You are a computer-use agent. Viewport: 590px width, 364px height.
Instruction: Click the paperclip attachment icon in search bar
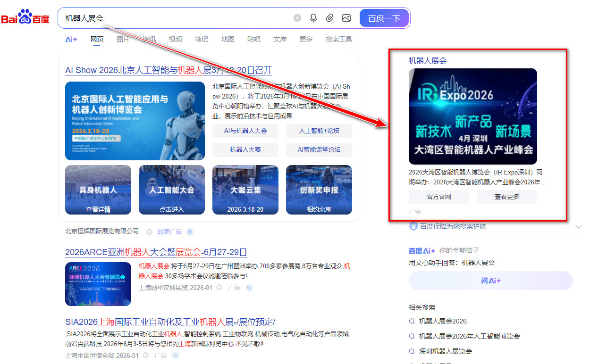[x=330, y=17]
